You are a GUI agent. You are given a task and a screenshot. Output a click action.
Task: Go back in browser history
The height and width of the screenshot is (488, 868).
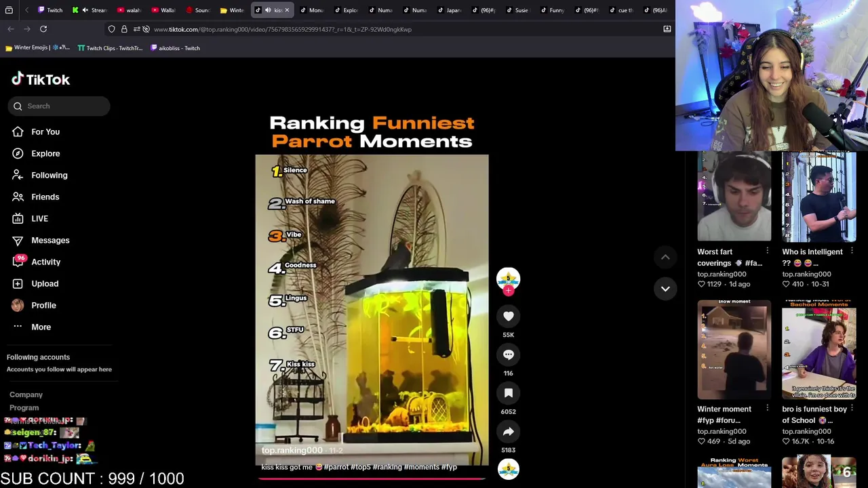[x=11, y=29]
